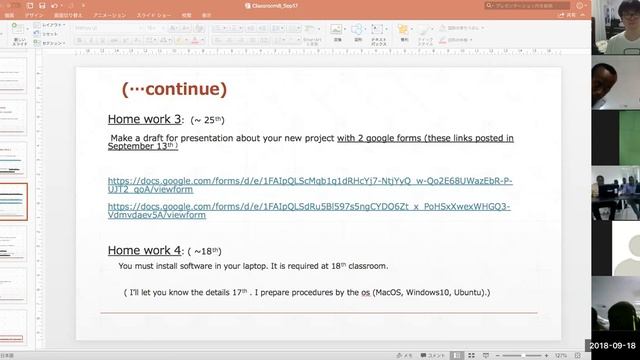The width and height of the screenshot is (640, 360).
Task: Click the zoom in plus button
Action: tap(547, 356)
